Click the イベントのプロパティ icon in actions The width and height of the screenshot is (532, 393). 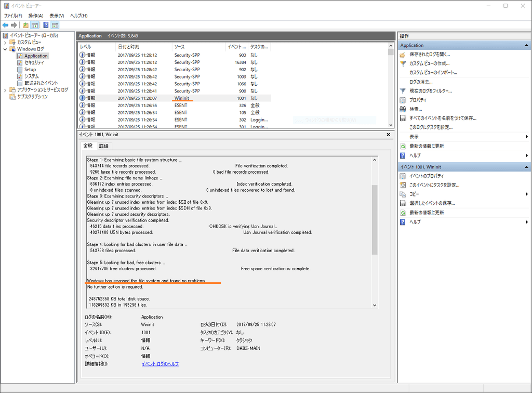point(403,176)
